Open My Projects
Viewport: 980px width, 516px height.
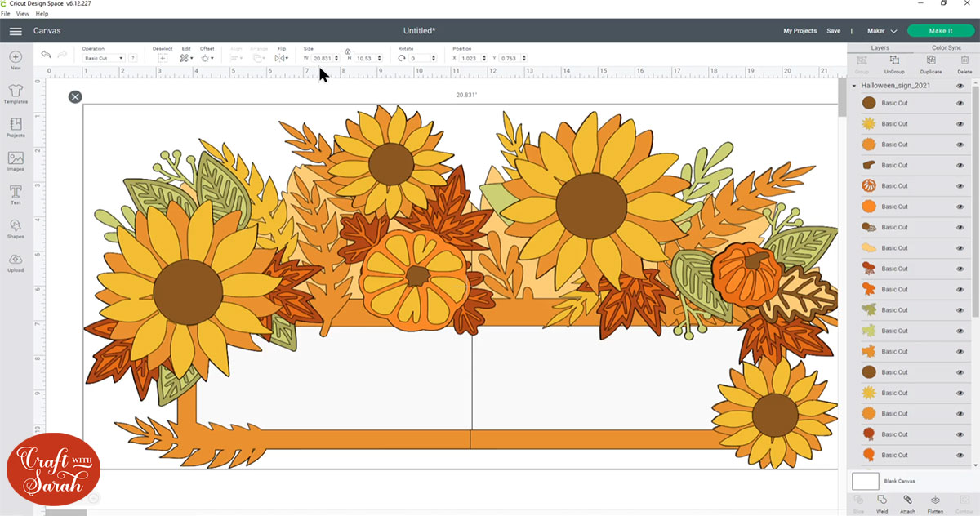tap(800, 30)
